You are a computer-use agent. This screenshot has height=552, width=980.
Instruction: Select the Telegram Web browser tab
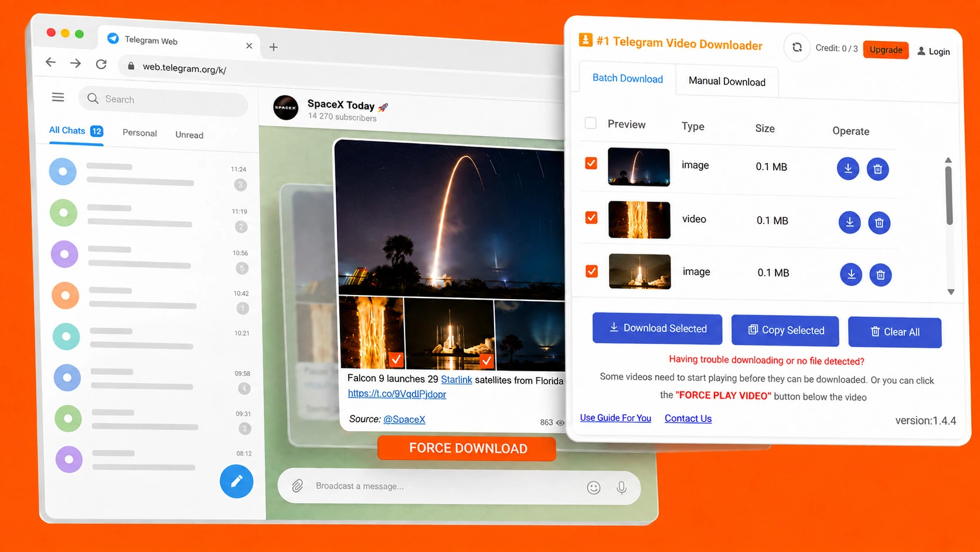pos(179,42)
